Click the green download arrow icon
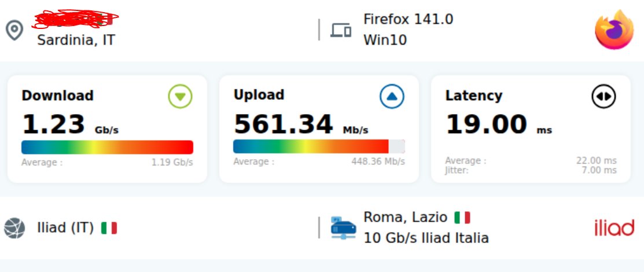Image resolution: width=644 pixels, height=272 pixels. [x=180, y=96]
